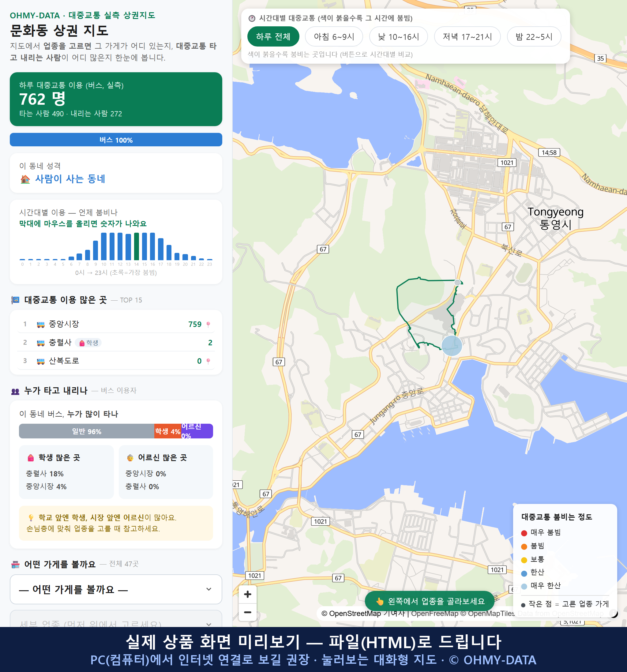Select the 낮 10~16시 time filter
This screenshot has width=627, height=672.
click(398, 36)
